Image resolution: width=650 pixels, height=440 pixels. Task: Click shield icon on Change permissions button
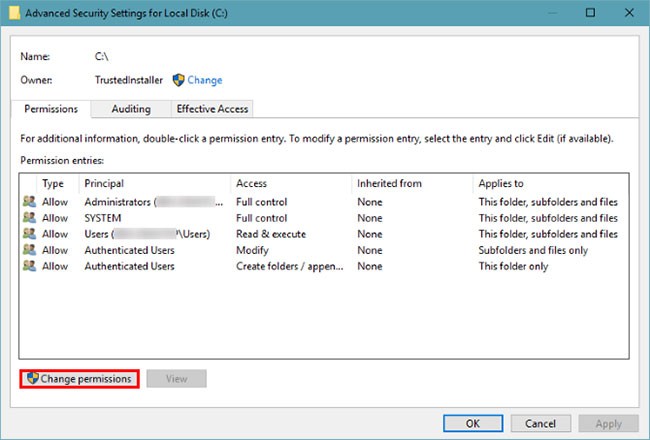(32, 379)
